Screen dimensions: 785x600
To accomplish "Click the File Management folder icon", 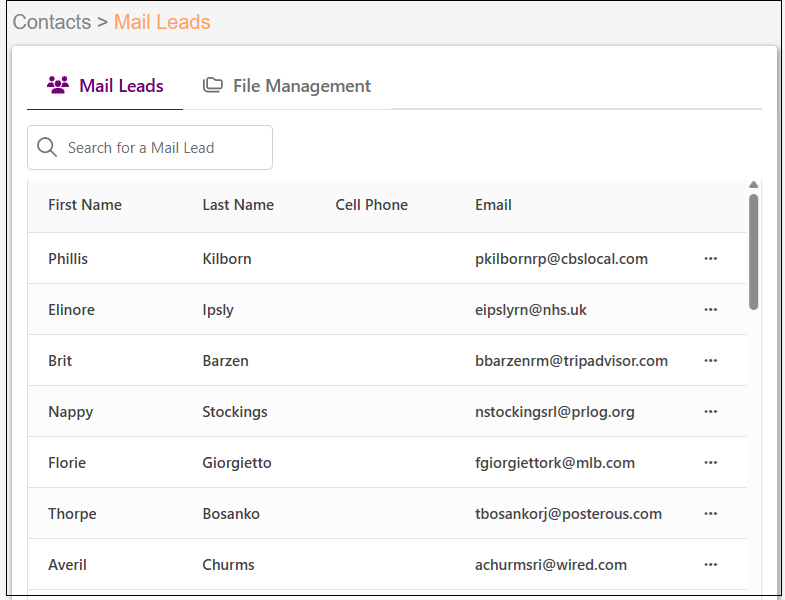I will pos(213,85).
